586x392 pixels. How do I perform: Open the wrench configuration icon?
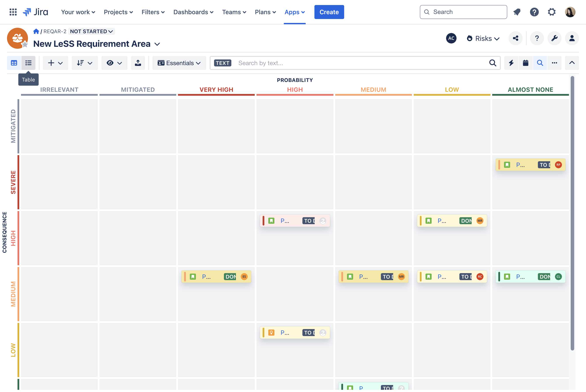(x=554, y=38)
